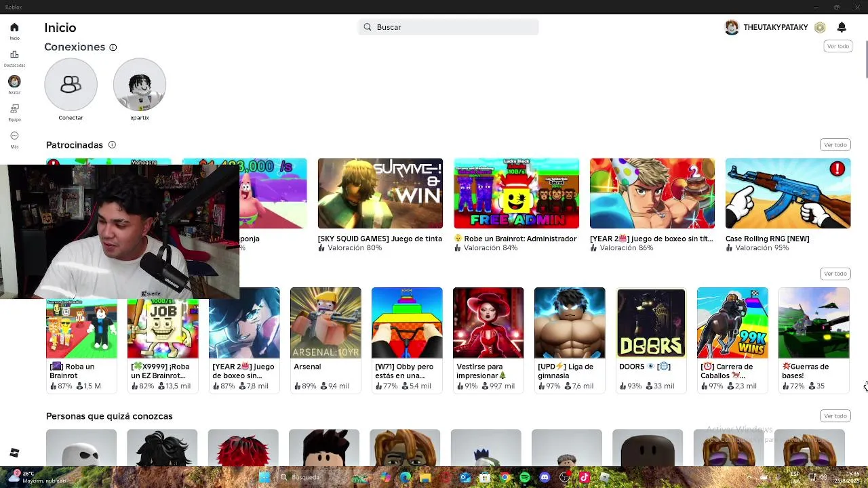This screenshot has height=488, width=868.
Task: Open xpartix friend avatar
Action: 140,85
